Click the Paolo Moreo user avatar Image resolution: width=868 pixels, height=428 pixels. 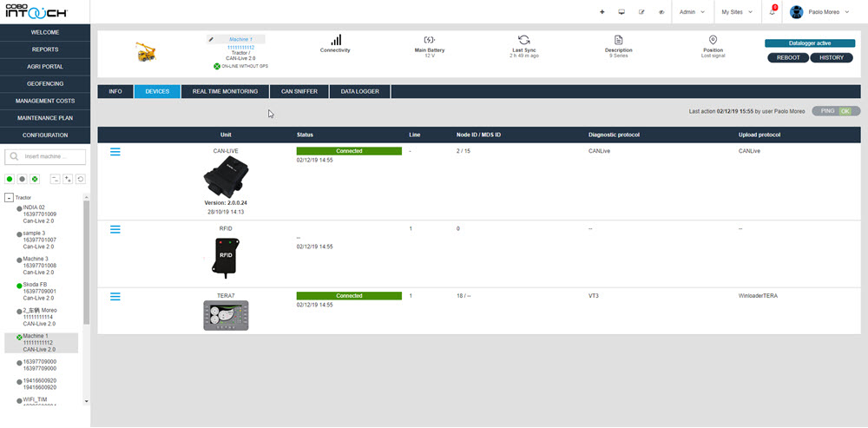click(797, 11)
